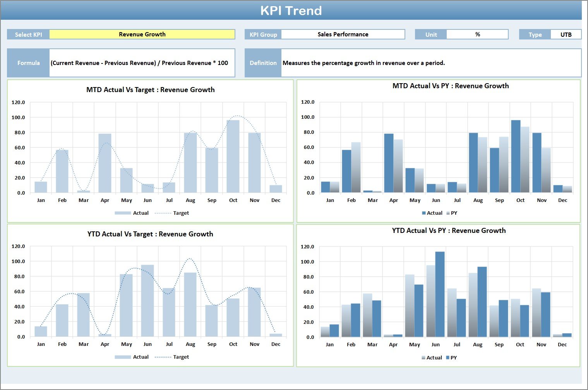Click the Formula text box
The image size is (588, 390).
coord(141,63)
